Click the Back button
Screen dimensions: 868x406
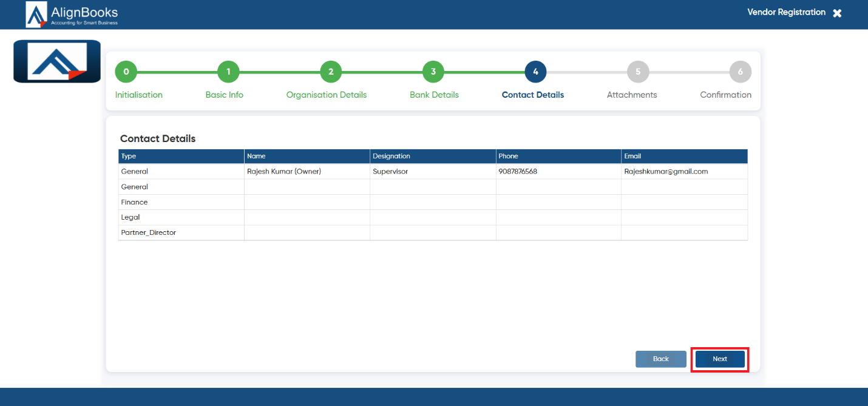(x=661, y=359)
